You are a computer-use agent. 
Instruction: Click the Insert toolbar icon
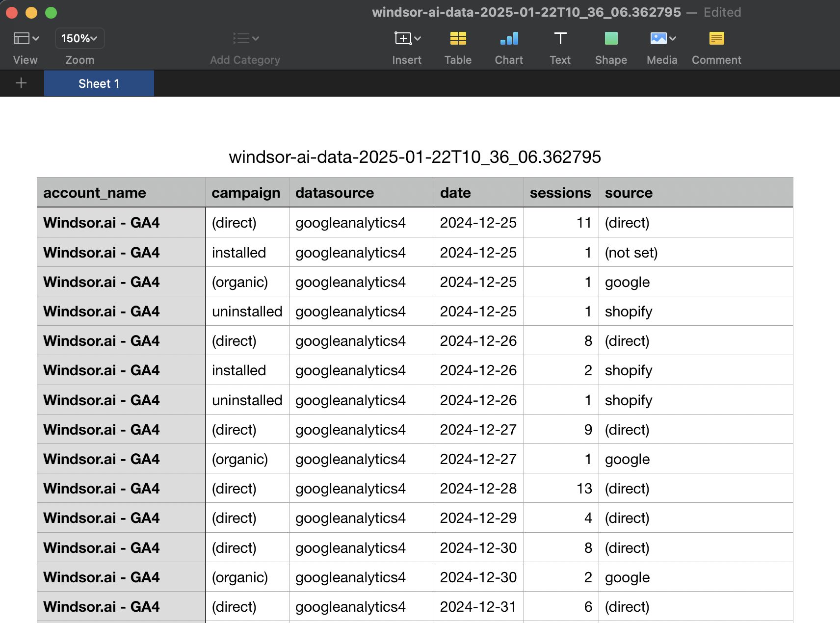(403, 38)
